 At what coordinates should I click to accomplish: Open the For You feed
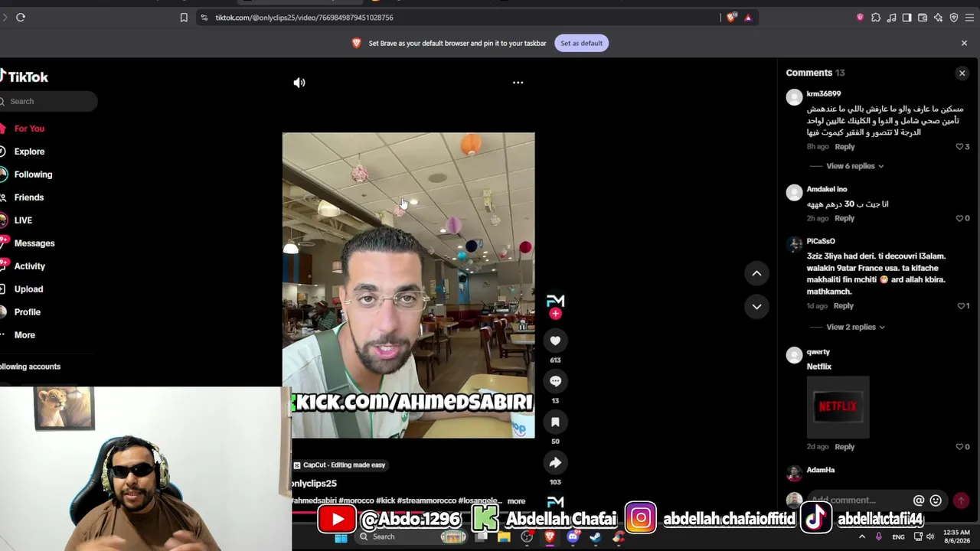click(x=29, y=129)
